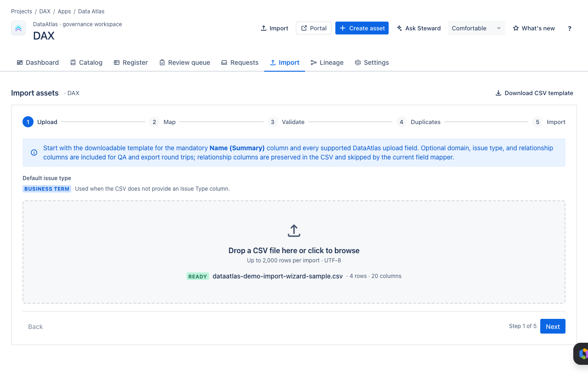
Task: Select step 1 Upload in wizard
Action: point(40,122)
